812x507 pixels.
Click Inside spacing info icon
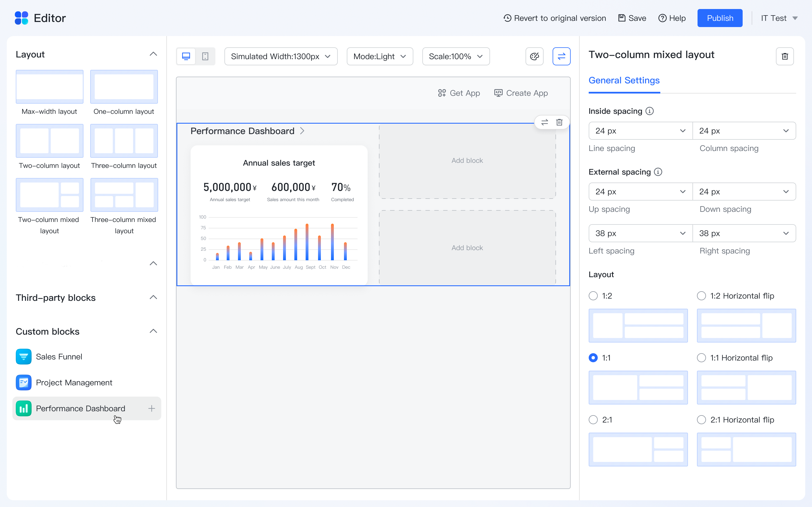[x=650, y=111]
